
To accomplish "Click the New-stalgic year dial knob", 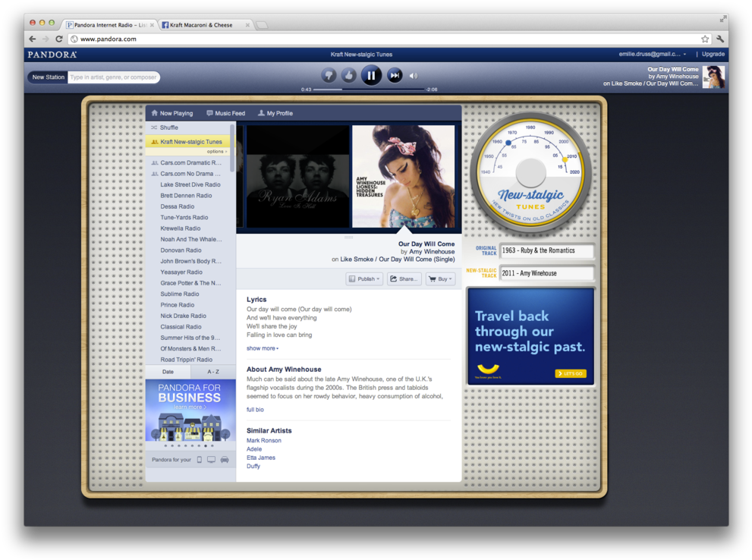I will point(530,172).
